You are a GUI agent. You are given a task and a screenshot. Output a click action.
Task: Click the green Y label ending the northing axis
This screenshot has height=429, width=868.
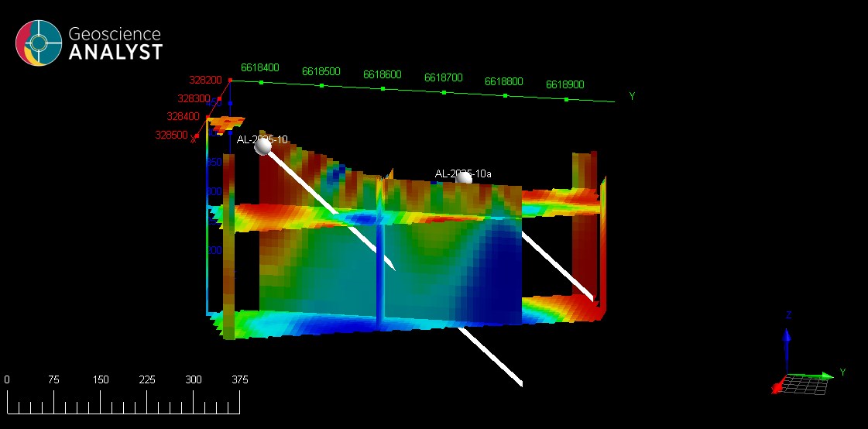point(632,97)
